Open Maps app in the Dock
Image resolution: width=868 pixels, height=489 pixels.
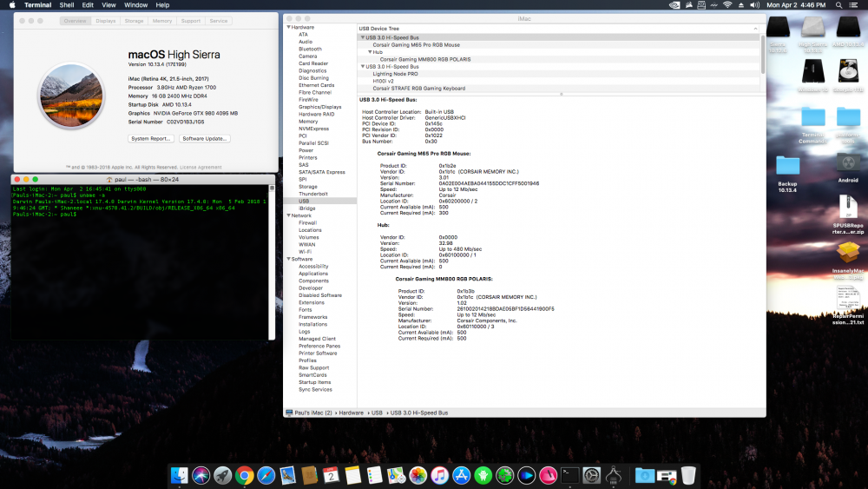[396, 475]
